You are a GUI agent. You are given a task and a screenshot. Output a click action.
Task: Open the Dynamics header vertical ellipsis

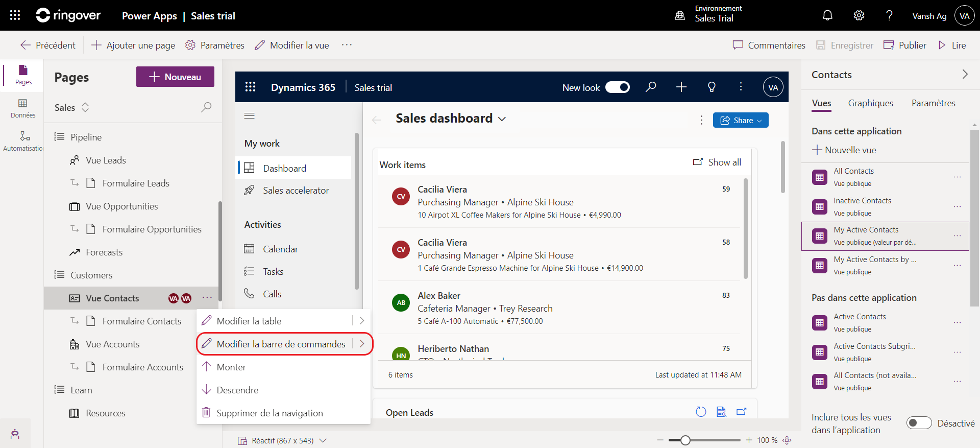[x=741, y=87]
